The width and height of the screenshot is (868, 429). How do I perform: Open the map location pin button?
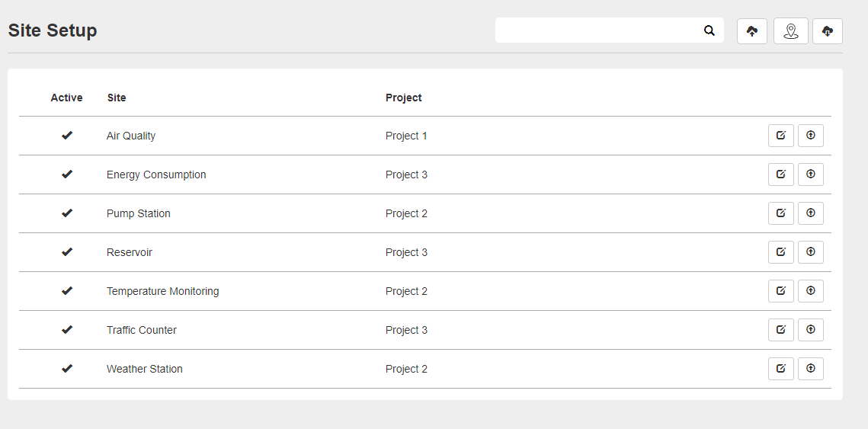[x=791, y=31]
